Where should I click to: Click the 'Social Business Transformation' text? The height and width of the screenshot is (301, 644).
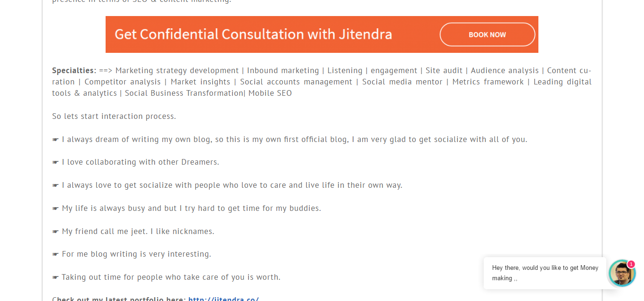click(x=184, y=93)
